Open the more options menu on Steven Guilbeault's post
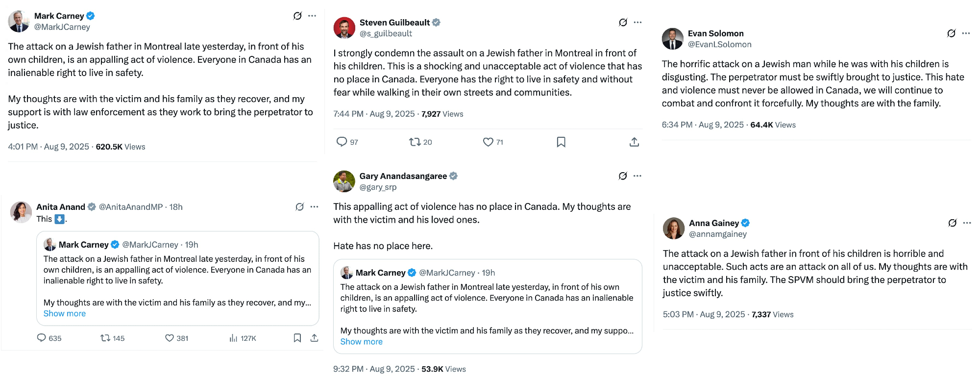980x383 pixels. click(637, 22)
